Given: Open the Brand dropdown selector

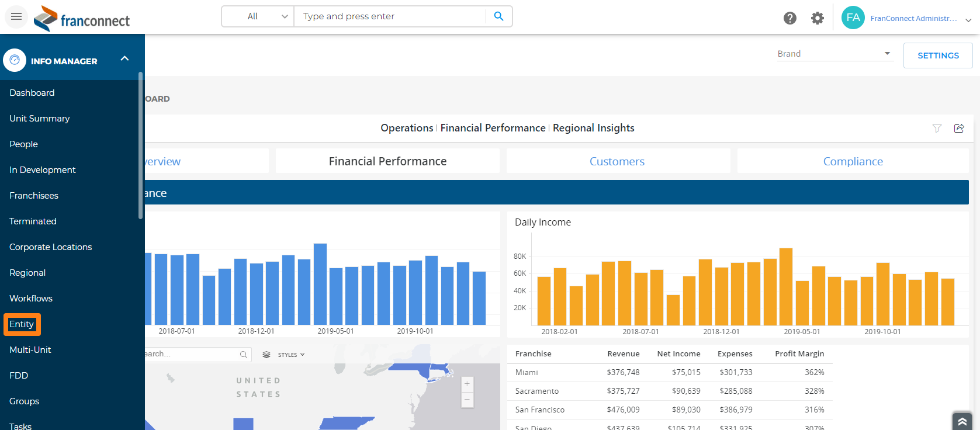Looking at the screenshot, I should coord(834,54).
